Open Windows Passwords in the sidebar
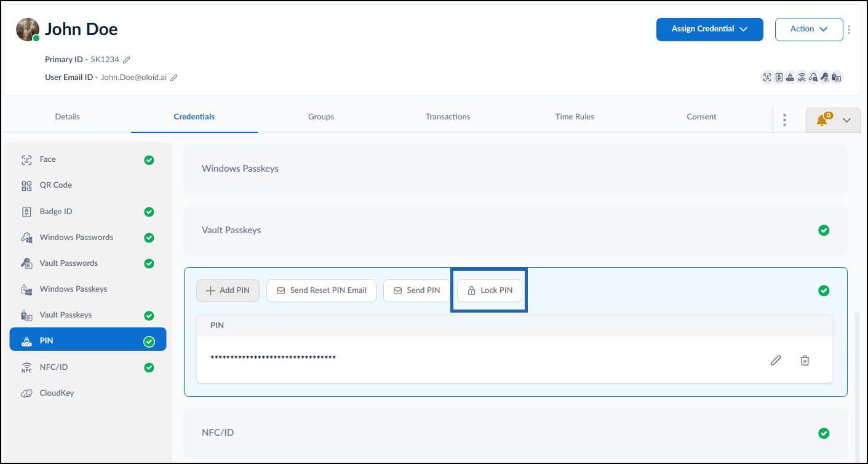 pos(88,238)
